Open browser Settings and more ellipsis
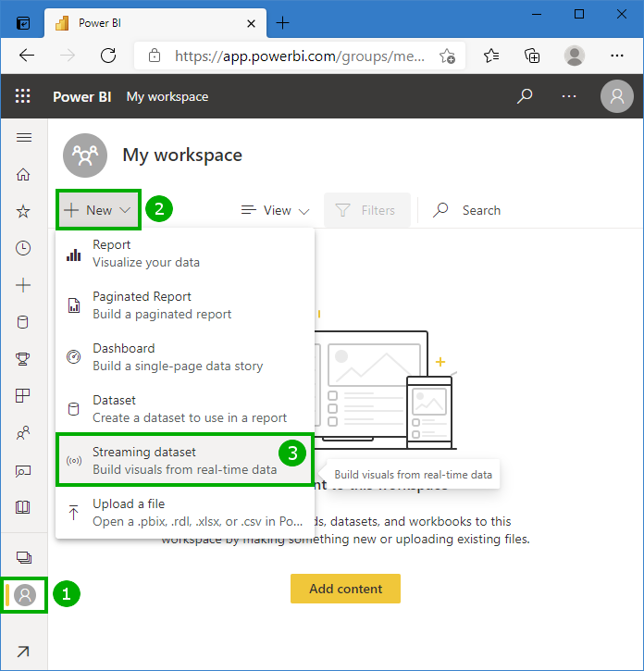644x671 pixels. click(616, 56)
